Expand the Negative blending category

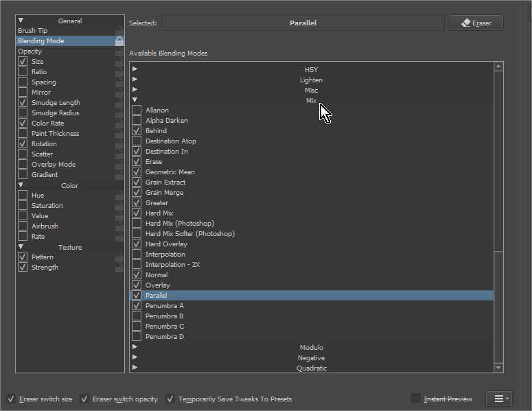pos(135,357)
